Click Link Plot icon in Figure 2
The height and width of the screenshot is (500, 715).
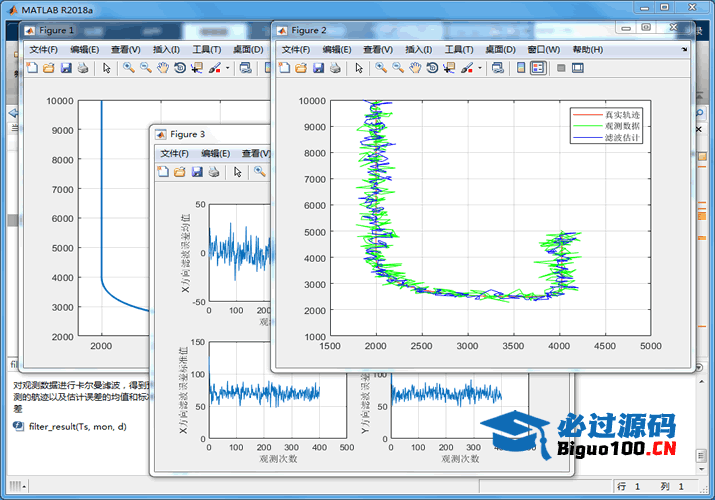[x=498, y=68]
